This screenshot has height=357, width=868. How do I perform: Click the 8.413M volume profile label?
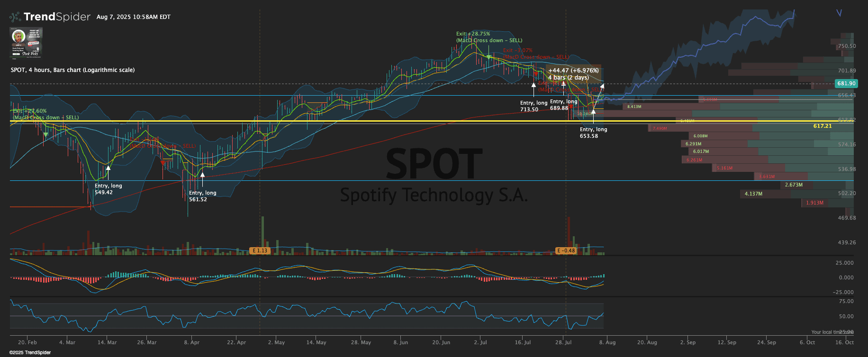(x=634, y=107)
